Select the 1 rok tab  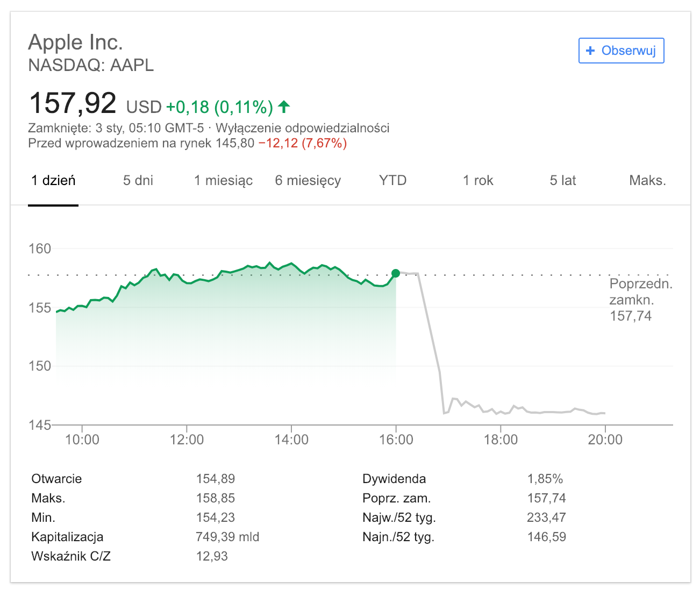[x=478, y=181]
